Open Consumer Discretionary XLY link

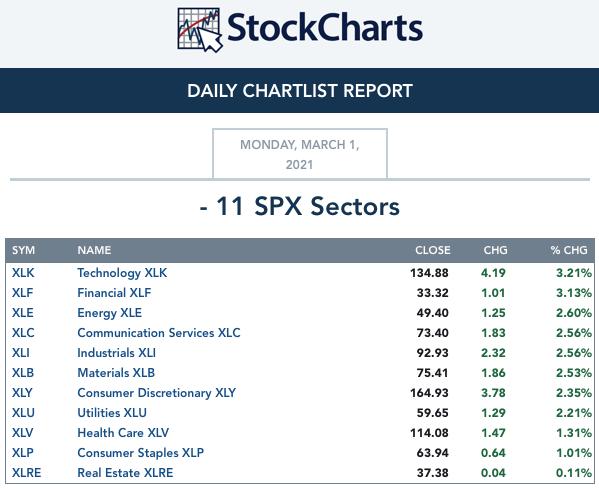[x=157, y=393]
